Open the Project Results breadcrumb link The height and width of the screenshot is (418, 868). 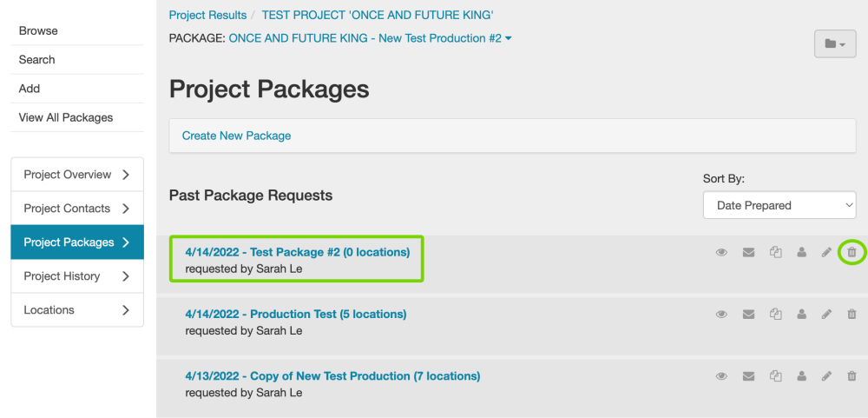207,16
